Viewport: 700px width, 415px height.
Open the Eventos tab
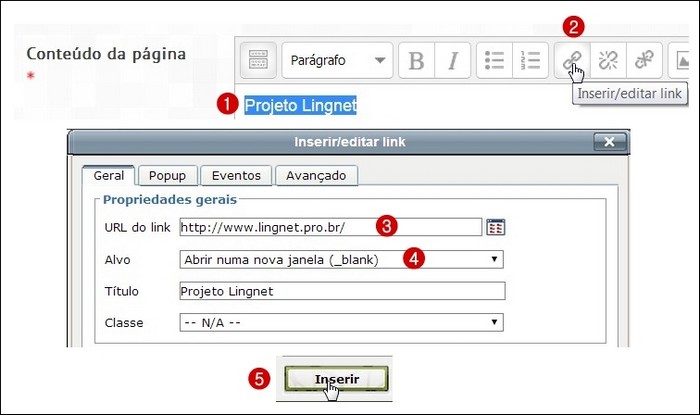click(236, 175)
